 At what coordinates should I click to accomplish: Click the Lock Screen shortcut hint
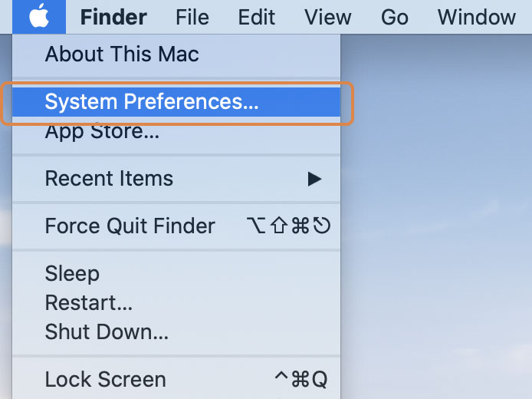(301, 379)
